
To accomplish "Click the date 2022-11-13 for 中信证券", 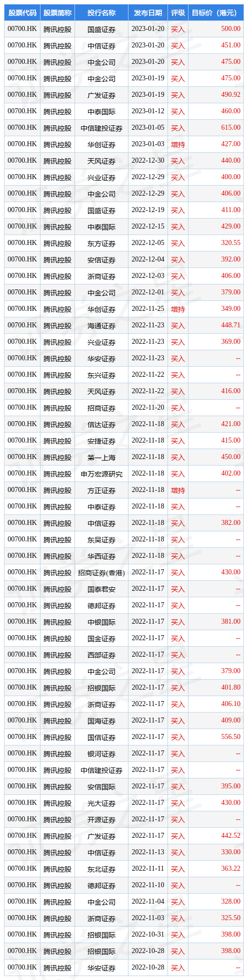I will (x=148, y=852).
